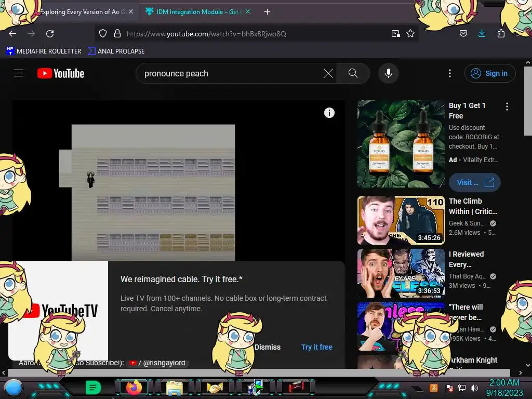This screenshot has height=399, width=532.
Task: Open the Java update tray icon
Action: (x=434, y=388)
